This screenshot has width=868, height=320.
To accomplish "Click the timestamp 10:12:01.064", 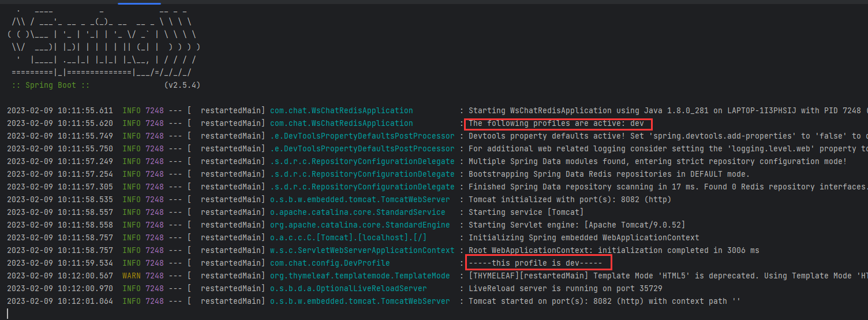I will tap(85, 301).
